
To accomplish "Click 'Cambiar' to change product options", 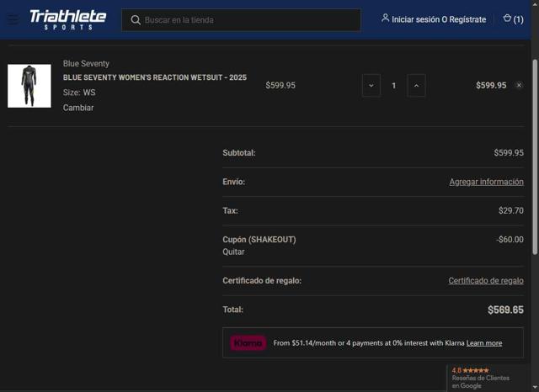I will 78,108.
